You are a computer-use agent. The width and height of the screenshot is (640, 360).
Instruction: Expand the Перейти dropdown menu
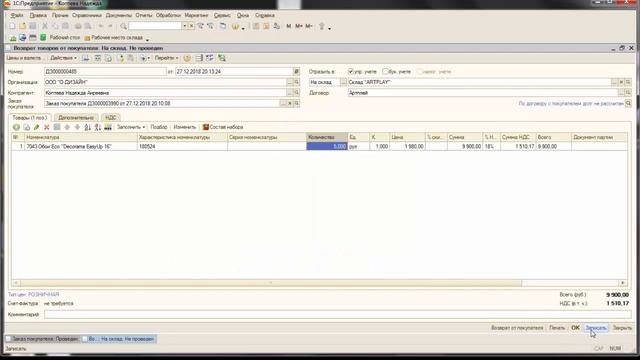tap(166, 58)
